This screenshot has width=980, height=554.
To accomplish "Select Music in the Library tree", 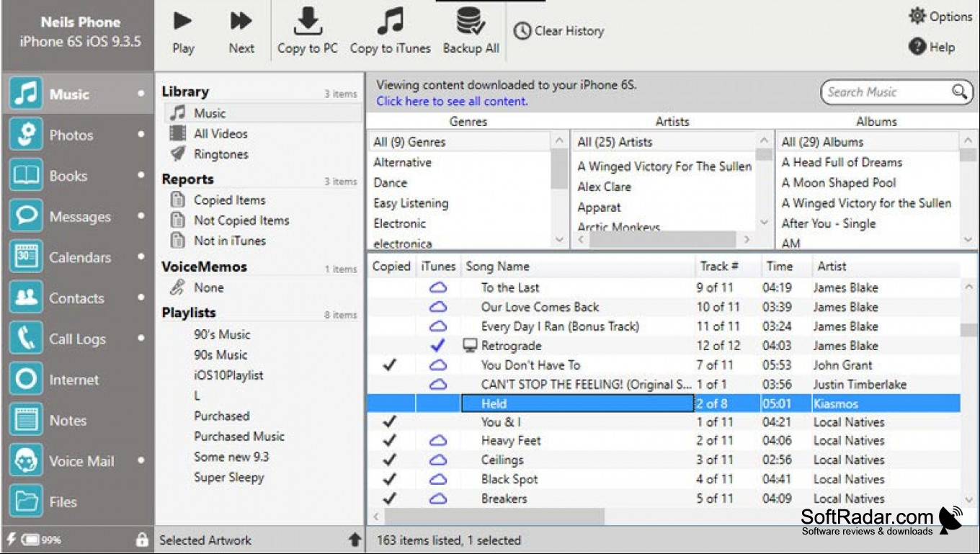I will tap(210, 113).
